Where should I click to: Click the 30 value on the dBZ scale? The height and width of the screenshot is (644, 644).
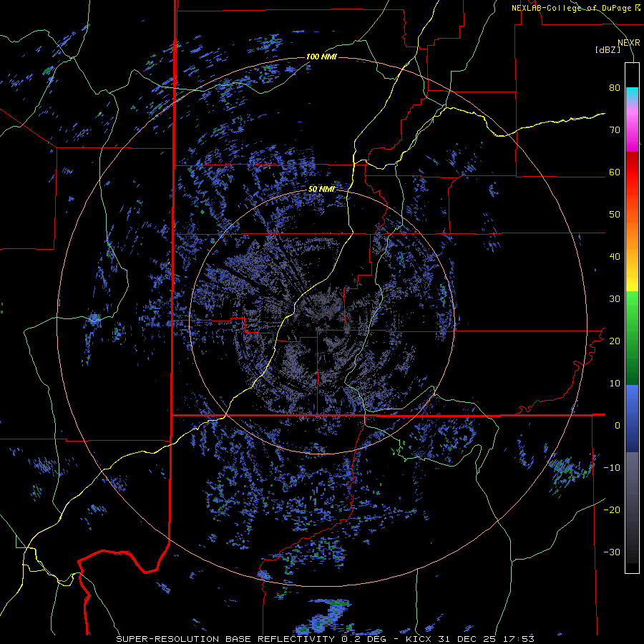click(x=615, y=299)
